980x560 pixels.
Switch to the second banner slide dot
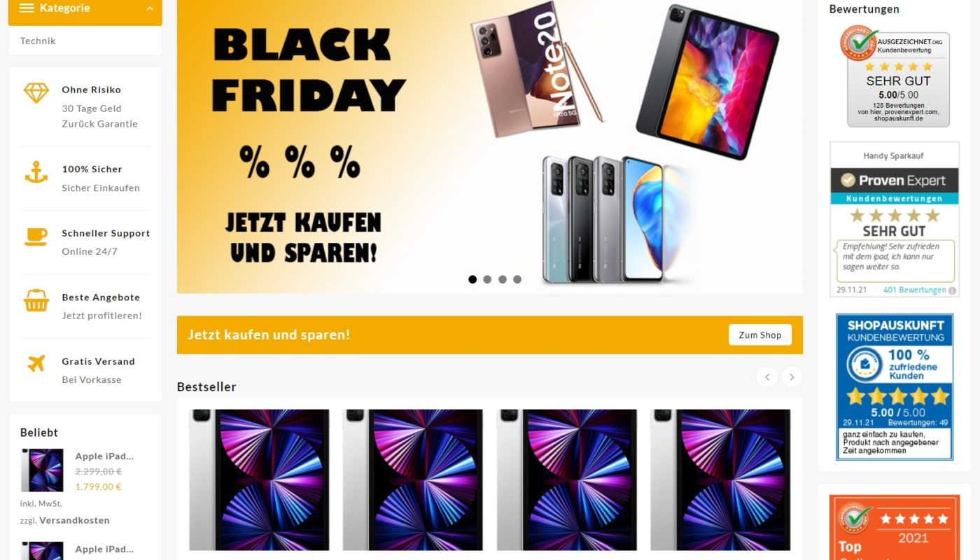pyautogui.click(x=487, y=279)
